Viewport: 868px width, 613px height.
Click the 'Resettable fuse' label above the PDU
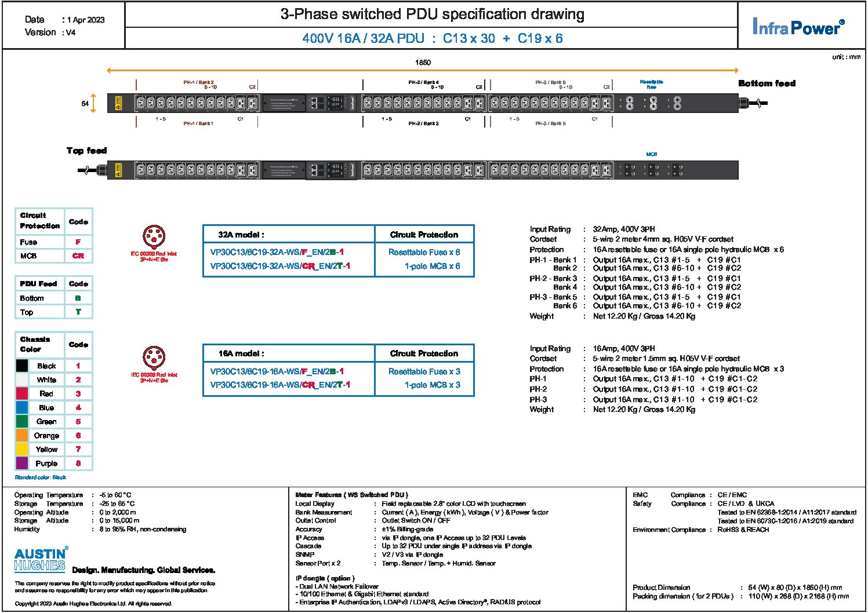coord(652,85)
